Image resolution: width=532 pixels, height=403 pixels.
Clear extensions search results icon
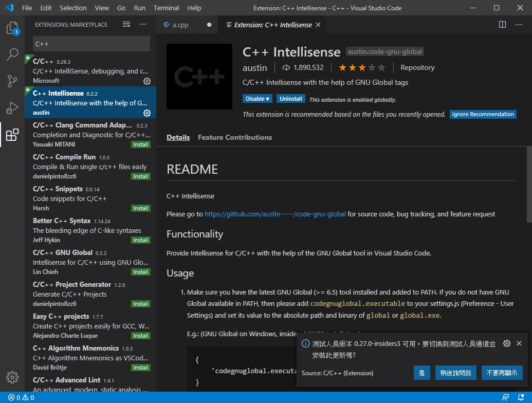pyautogui.click(x=126, y=25)
